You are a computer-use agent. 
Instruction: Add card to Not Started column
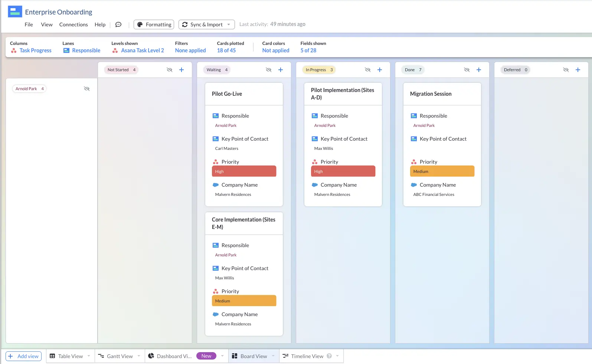(x=181, y=70)
